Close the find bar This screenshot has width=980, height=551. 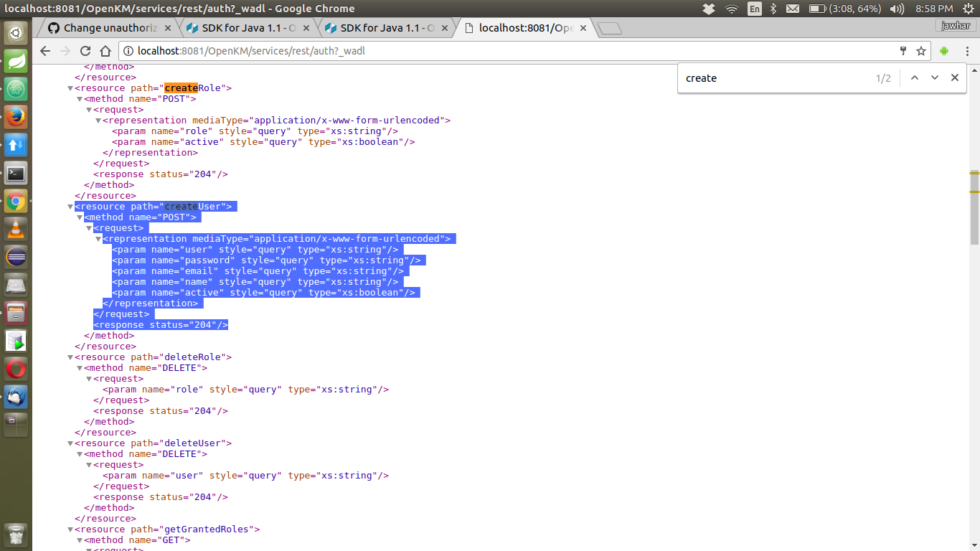(955, 77)
